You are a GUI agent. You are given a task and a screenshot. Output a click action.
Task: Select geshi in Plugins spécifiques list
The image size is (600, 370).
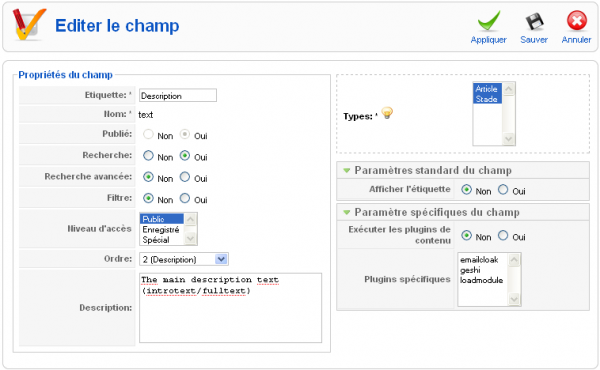470,270
